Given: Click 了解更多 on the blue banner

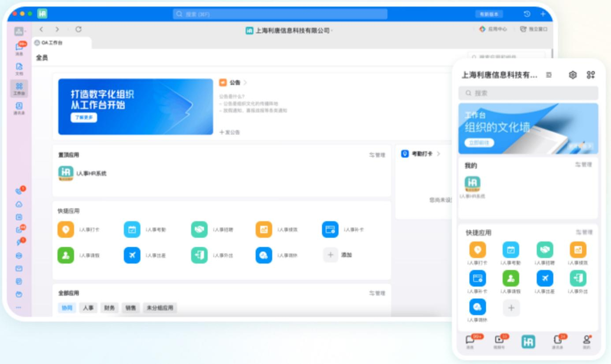Looking at the screenshot, I should 84,118.
